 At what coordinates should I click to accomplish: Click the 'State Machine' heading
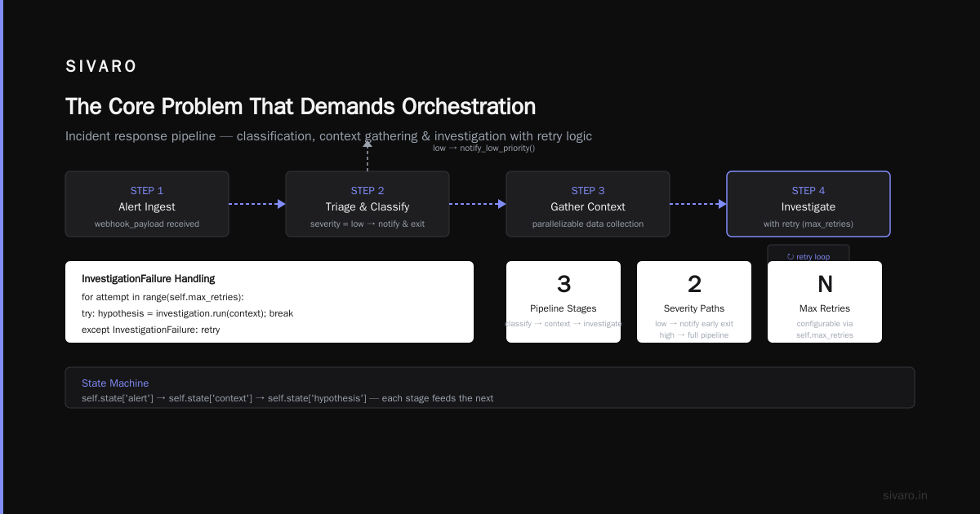115,383
